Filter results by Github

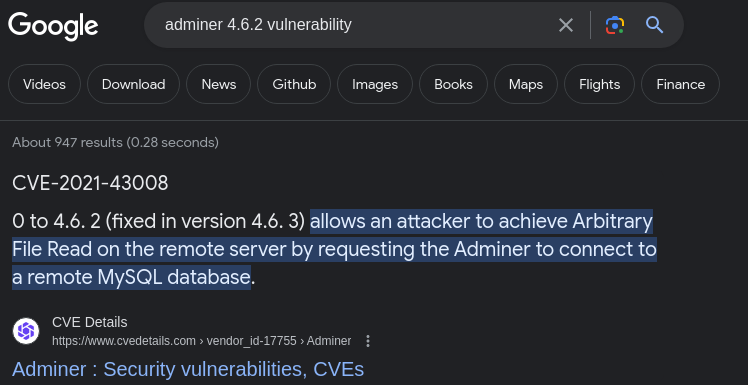click(294, 84)
